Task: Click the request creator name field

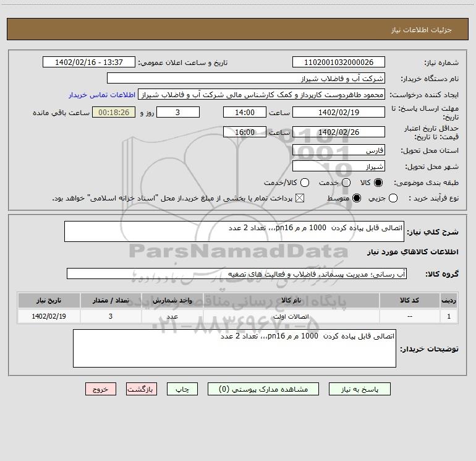Action: point(261,94)
